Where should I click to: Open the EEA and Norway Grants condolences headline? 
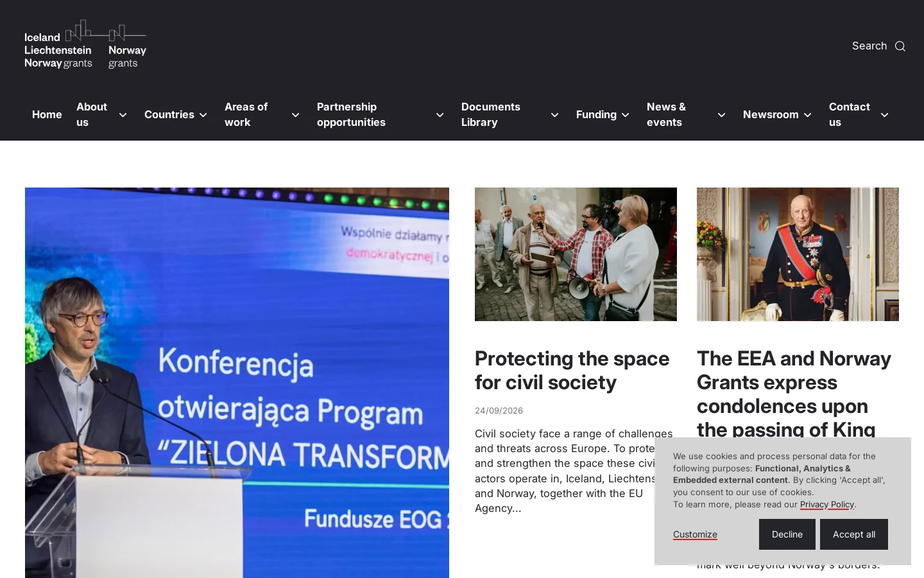click(x=794, y=394)
